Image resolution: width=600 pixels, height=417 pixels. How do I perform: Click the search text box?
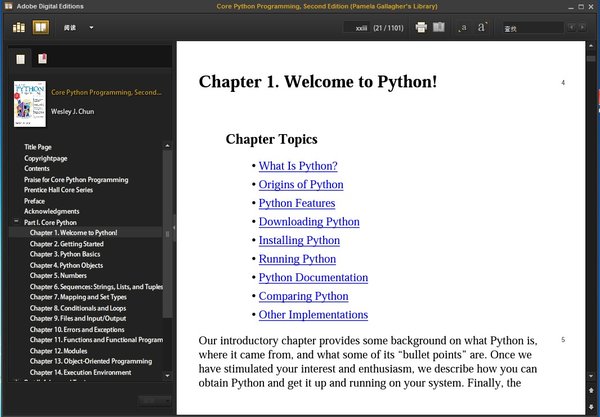(x=540, y=28)
